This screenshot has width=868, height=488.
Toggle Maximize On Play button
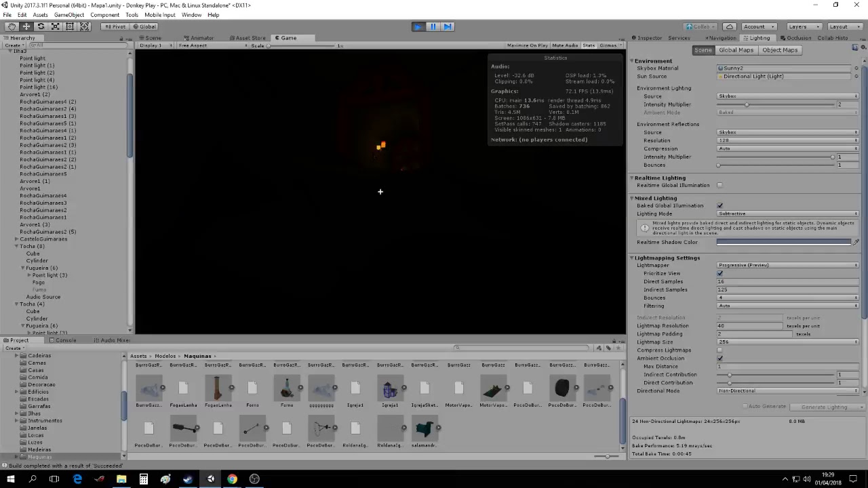(527, 45)
